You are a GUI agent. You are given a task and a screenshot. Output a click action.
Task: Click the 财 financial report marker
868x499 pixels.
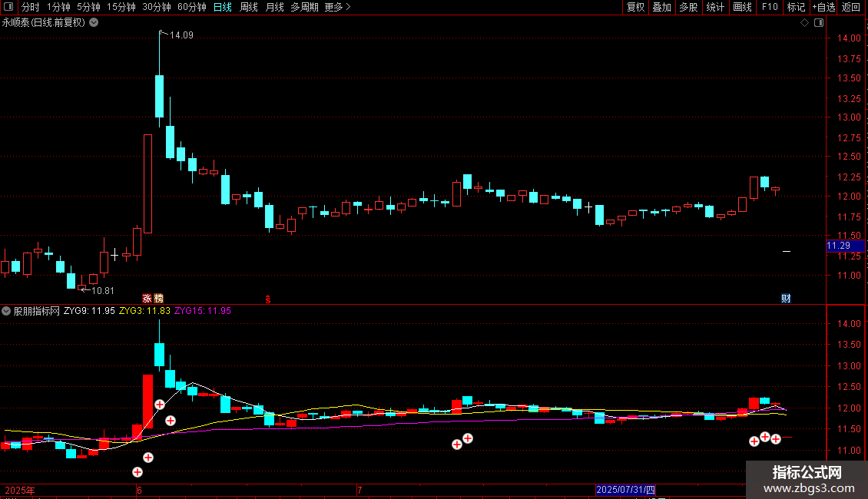(x=786, y=299)
